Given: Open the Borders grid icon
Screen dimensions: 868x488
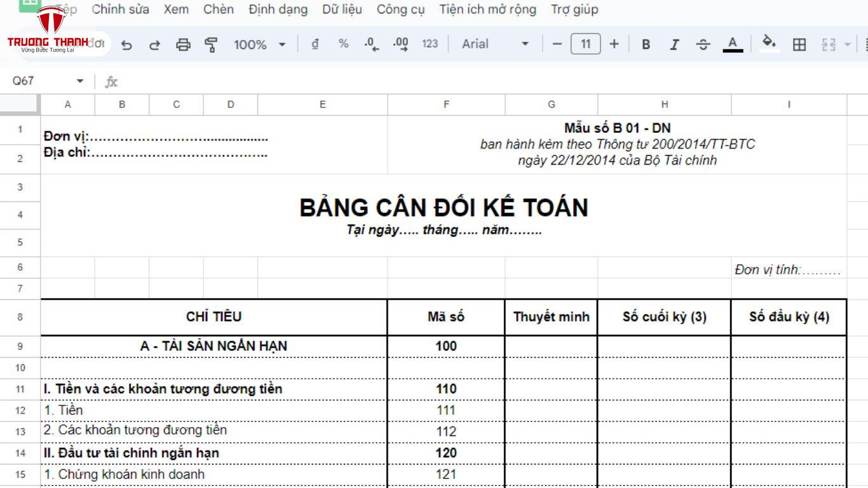Looking at the screenshot, I should pyautogui.click(x=799, y=44).
